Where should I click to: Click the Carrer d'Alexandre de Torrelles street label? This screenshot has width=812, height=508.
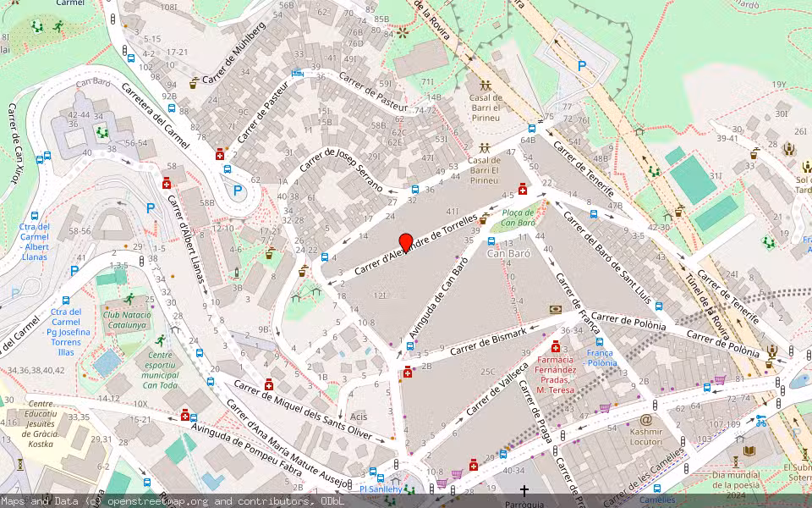(x=416, y=244)
